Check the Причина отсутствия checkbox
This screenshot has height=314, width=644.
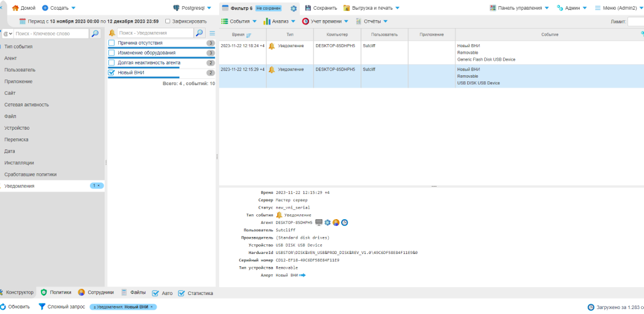[111, 43]
